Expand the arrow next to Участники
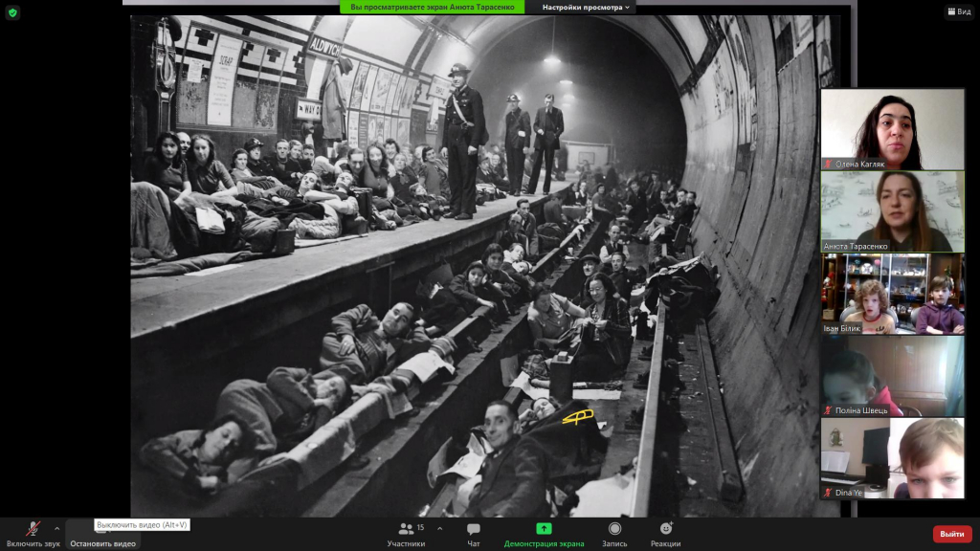This screenshot has height=551, width=980. (439, 528)
